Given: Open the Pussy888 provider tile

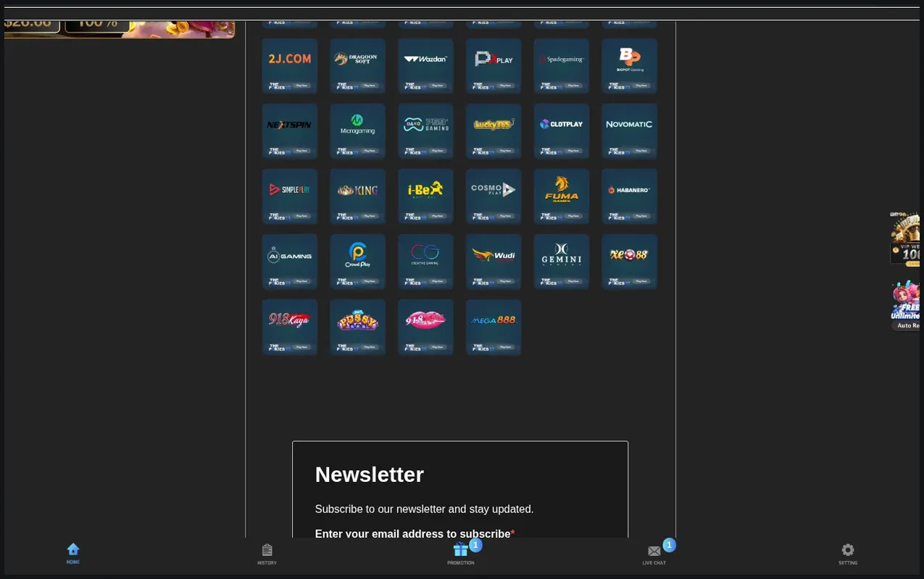Looking at the screenshot, I should (357, 327).
